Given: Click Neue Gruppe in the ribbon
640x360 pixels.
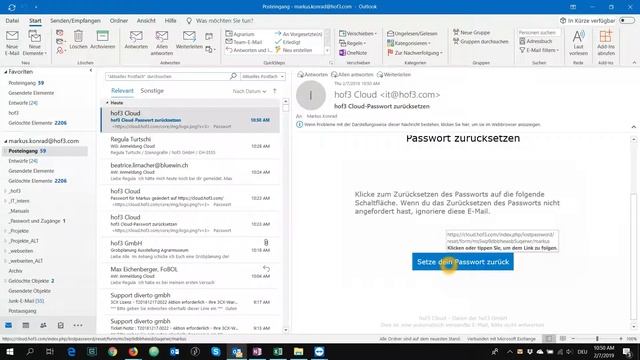Looking at the screenshot, I should (x=471, y=32).
